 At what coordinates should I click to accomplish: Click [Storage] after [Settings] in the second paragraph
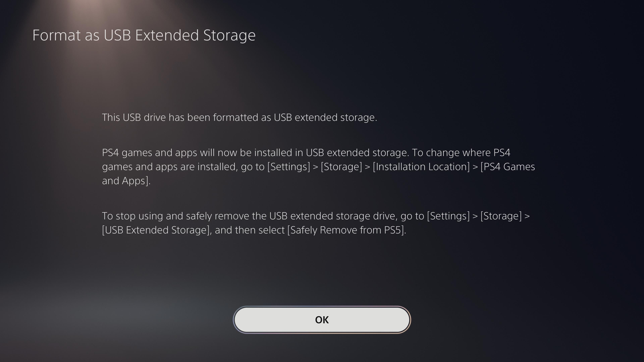tap(341, 167)
